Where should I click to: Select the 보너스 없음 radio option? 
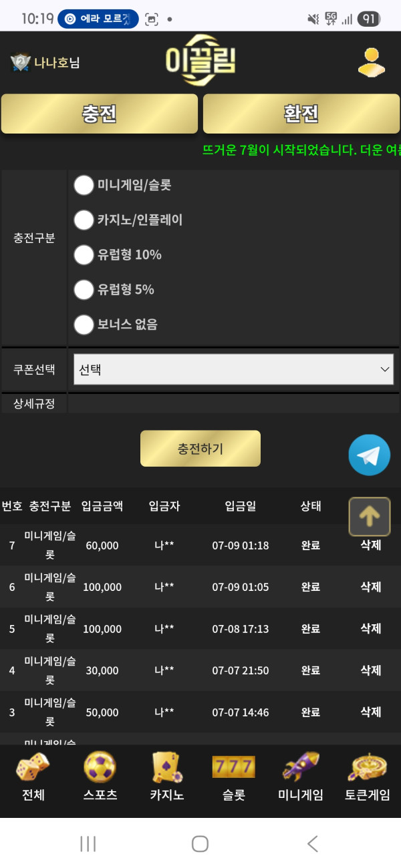coord(84,324)
